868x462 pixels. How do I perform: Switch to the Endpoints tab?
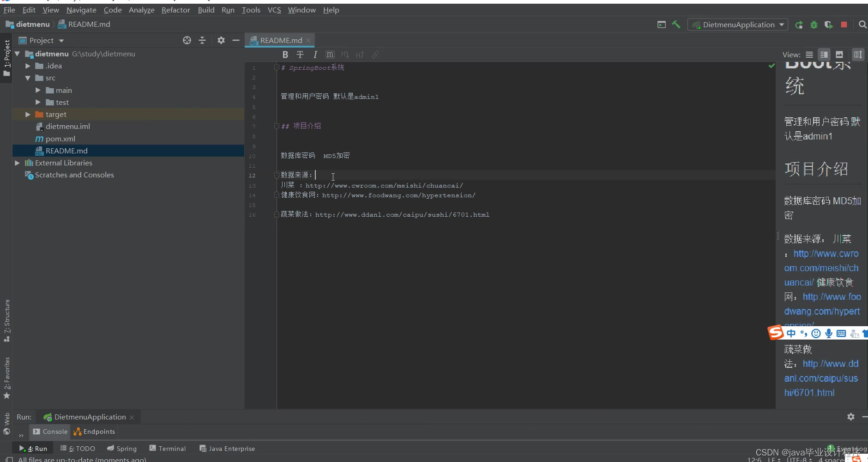pos(94,432)
